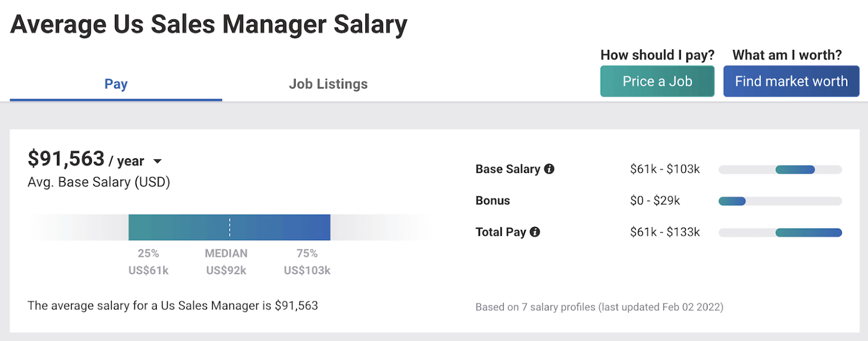Click the MEDIAN US$92k label
Screen dimensions: 868x341
pos(226,261)
